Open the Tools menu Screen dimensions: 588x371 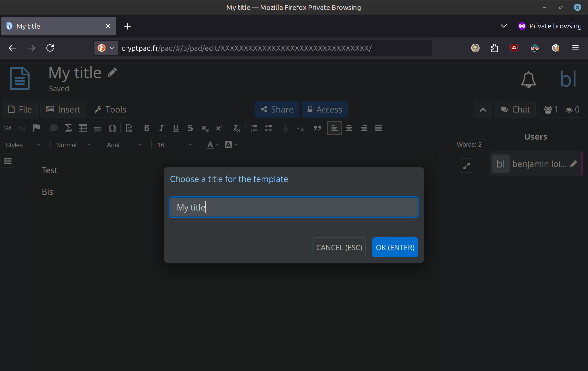coord(110,109)
